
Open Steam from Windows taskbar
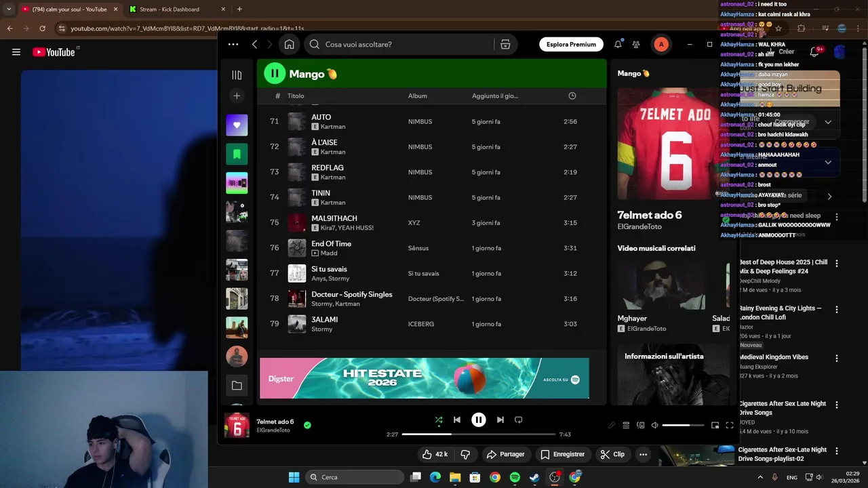(534, 477)
